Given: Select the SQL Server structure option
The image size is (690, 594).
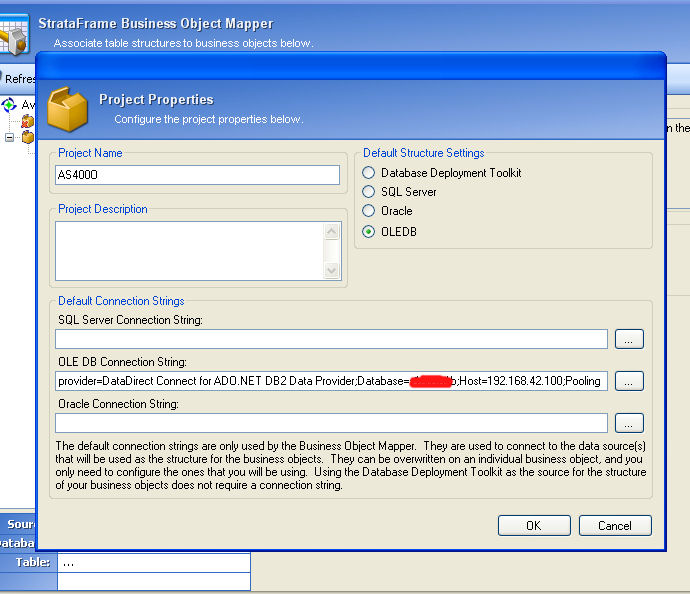Looking at the screenshot, I should click(369, 192).
